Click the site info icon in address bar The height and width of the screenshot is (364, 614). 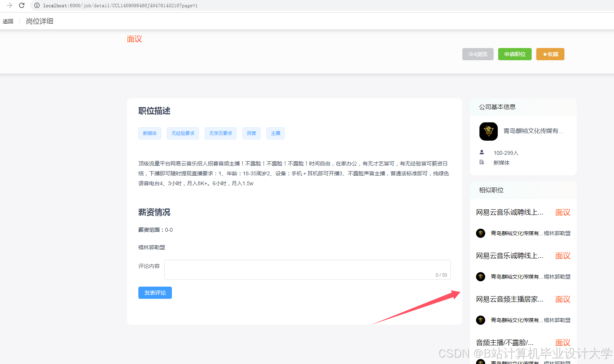tap(37, 5)
